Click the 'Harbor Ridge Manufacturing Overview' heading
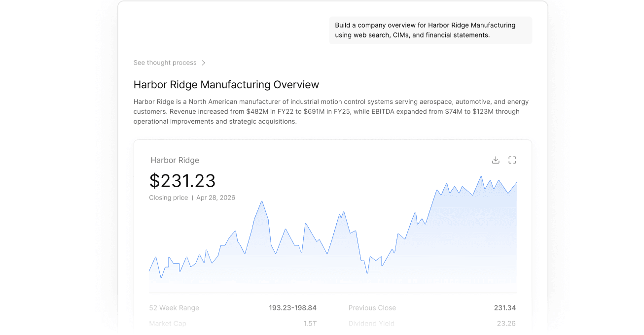This screenshot has height=335, width=644. tap(226, 85)
